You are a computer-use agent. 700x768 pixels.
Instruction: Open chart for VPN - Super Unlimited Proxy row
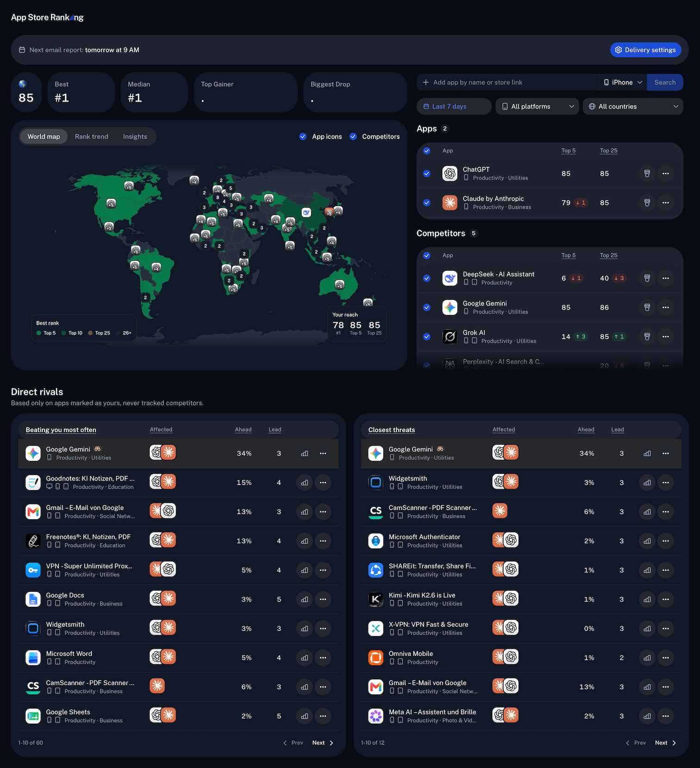pos(305,570)
